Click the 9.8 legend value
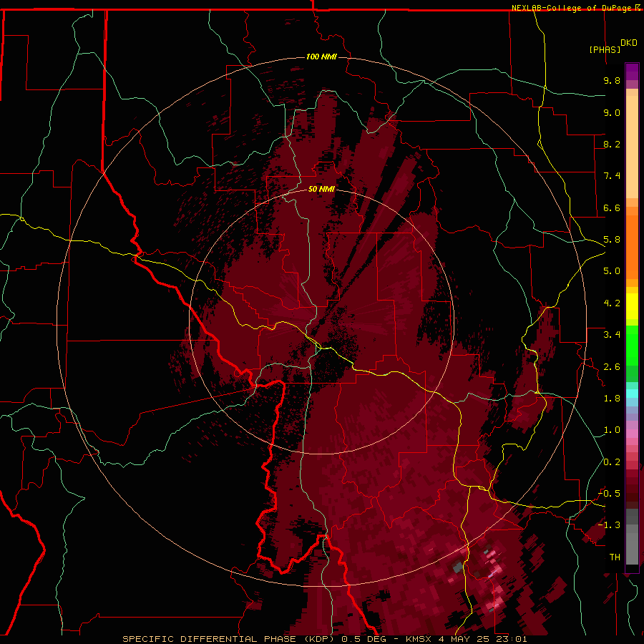 [612, 80]
